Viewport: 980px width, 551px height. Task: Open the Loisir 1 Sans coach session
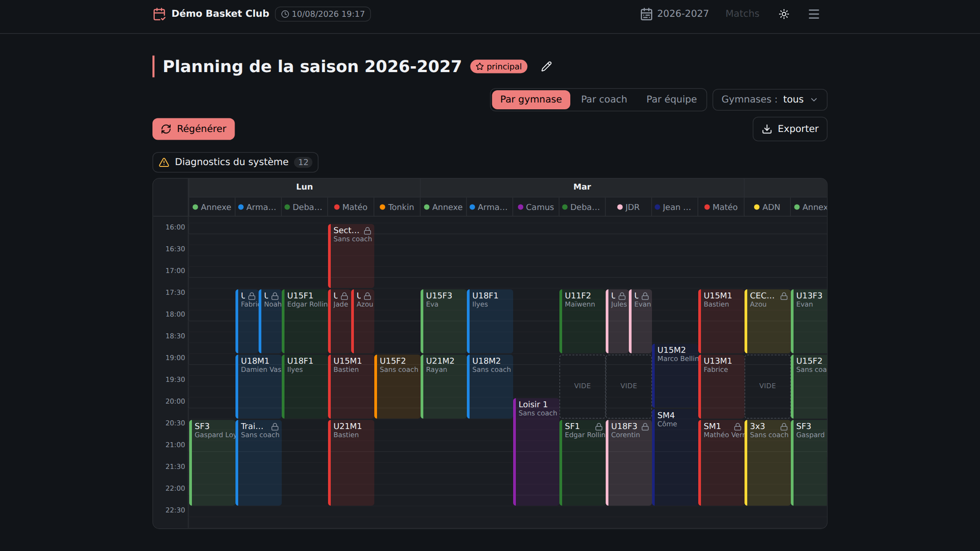point(536,452)
